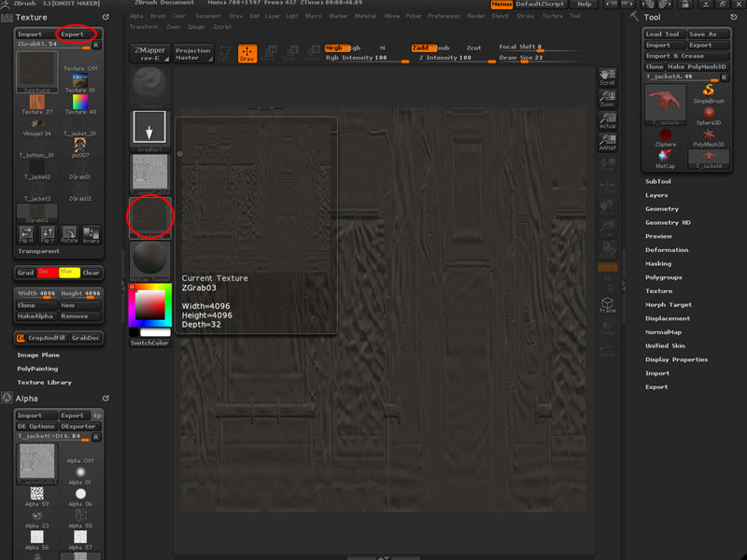Open the Material menu
Viewport: 747px width, 560px height.
(x=365, y=16)
